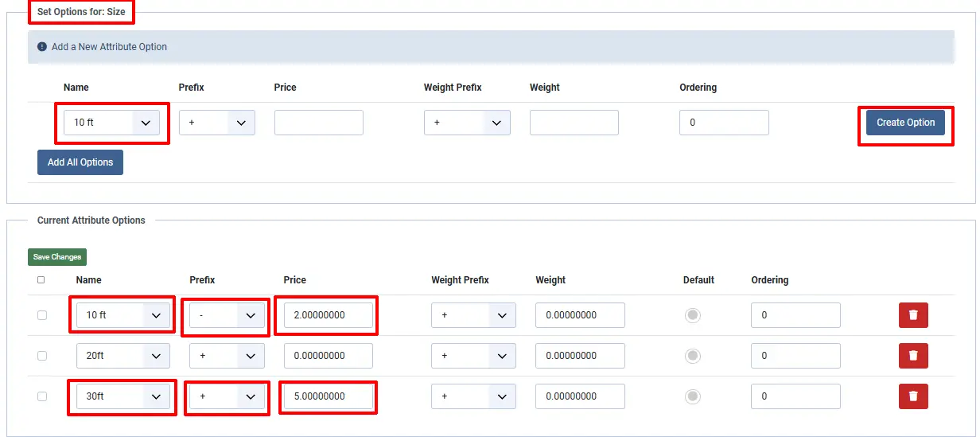980x437 pixels.
Task: Click the 5.00000000 price field for 30ft
Action: point(328,396)
